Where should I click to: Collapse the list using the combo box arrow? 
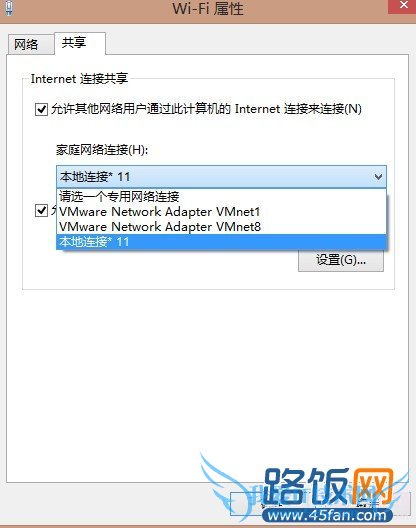click(x=378, y=177)
